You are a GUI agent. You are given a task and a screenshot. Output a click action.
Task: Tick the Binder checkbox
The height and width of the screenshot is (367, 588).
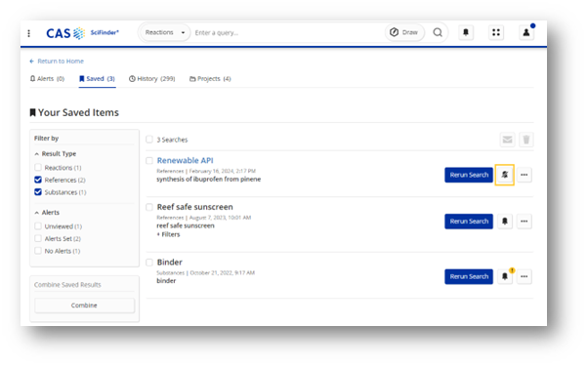(149, 262)
